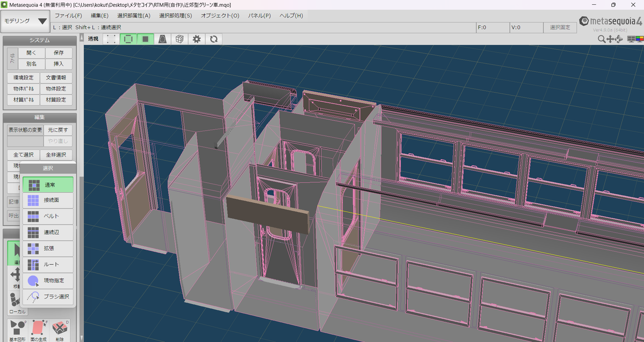The width and height of the screenshot is (644, 342).
Task: Click the 挿入 button
Action: [58, 64]
